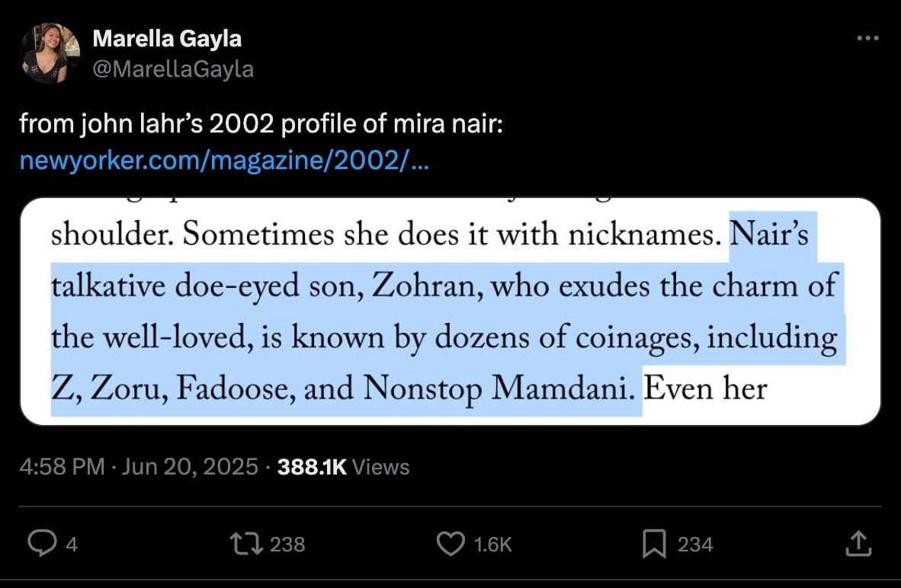Open the more options ellipsis menu
The width and height of the screenshot is (901, 588).
click(867, 37)
